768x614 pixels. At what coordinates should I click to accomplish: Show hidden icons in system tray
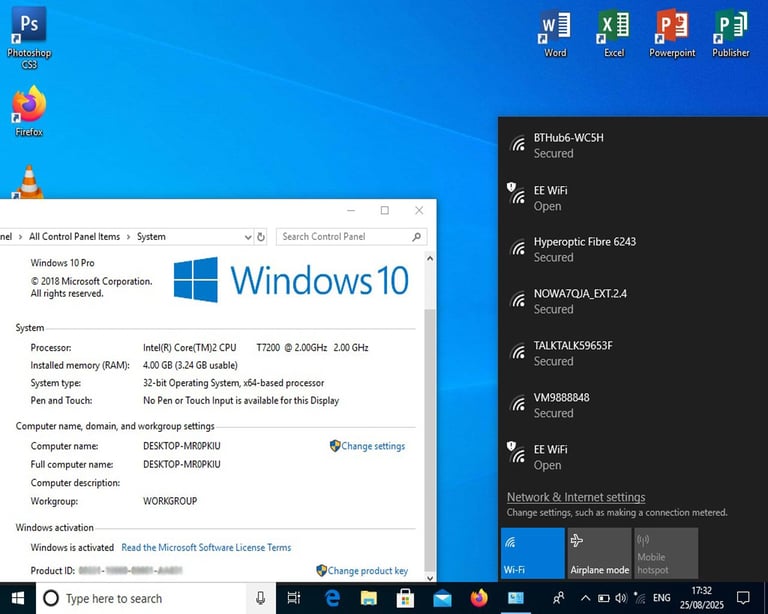585,598
